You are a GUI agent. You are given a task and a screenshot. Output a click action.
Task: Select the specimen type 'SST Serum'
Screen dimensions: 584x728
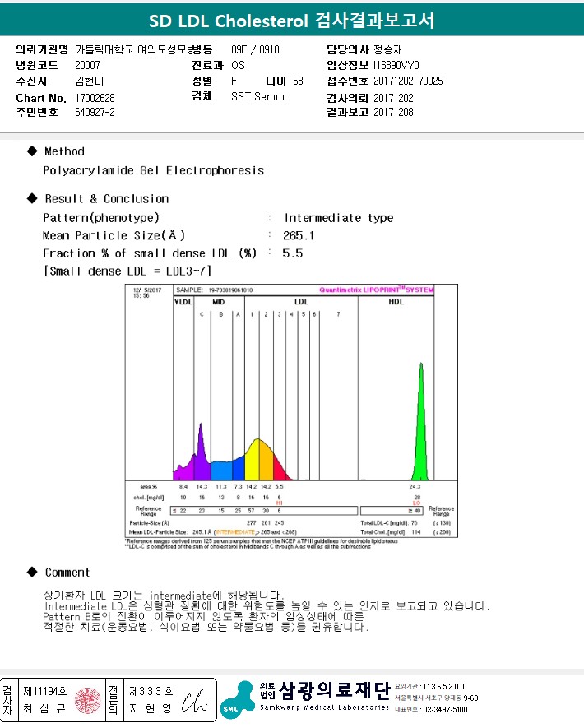point(257,96)
